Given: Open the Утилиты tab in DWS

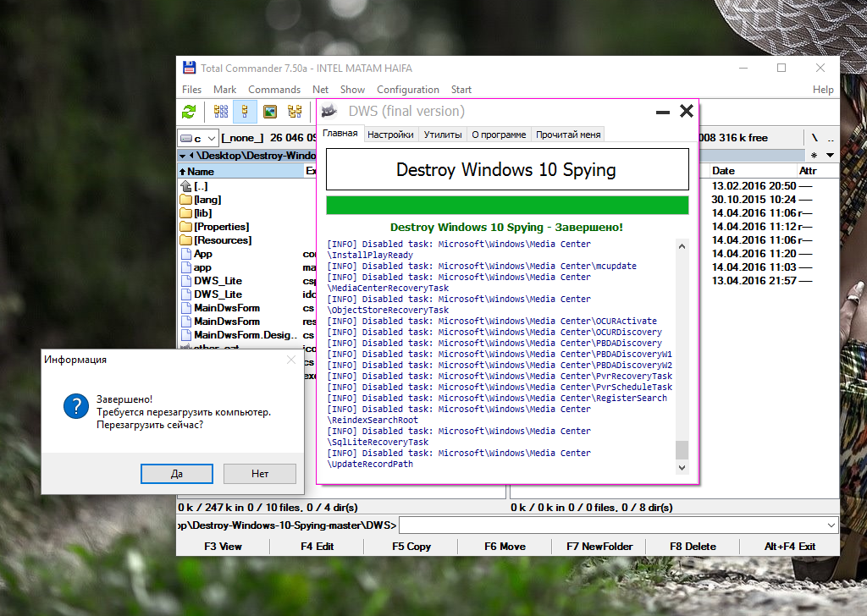Looking at the screenshot, I should [x=443, y=135].
